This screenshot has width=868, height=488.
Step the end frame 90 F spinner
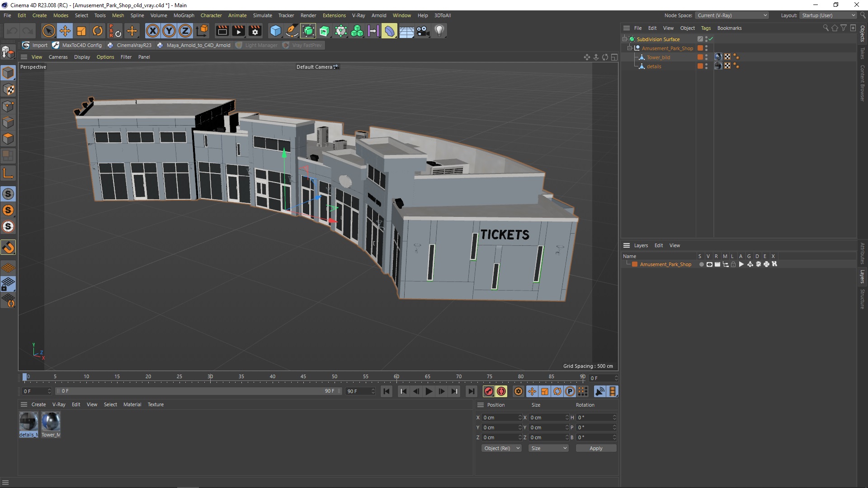tap(373, 391)
